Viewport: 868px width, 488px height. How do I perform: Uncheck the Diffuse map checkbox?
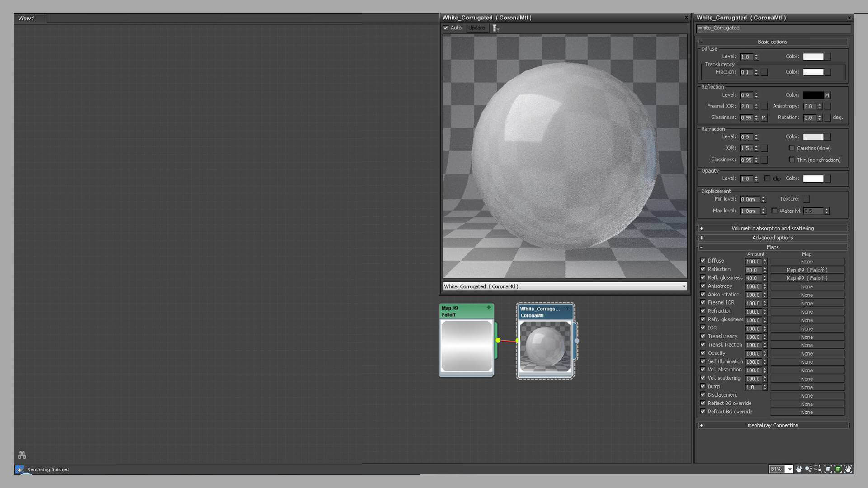click(x=703, y=261)
